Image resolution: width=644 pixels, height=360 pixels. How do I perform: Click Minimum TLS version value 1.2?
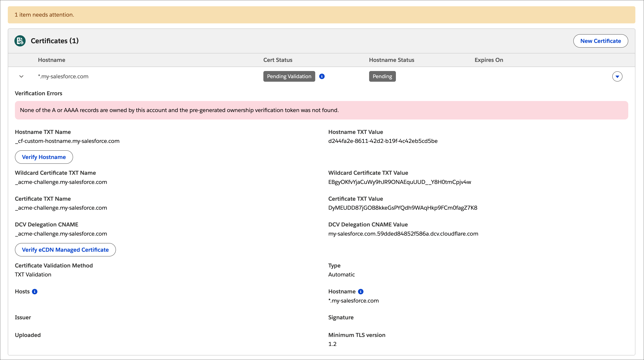click(332, 344)
